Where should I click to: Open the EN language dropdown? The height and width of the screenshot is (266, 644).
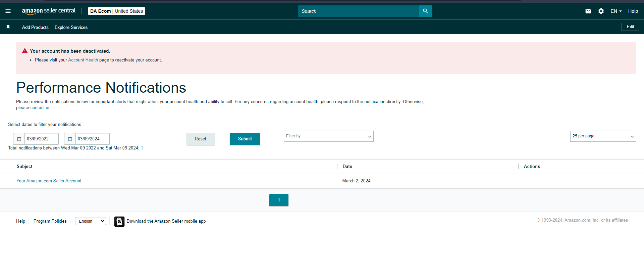click(x=616, y=11)
